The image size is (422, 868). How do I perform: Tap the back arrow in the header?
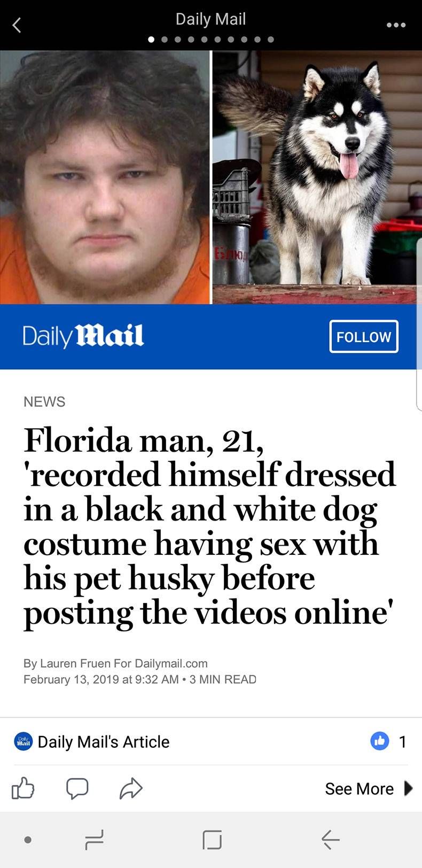[x=17, y=25]
